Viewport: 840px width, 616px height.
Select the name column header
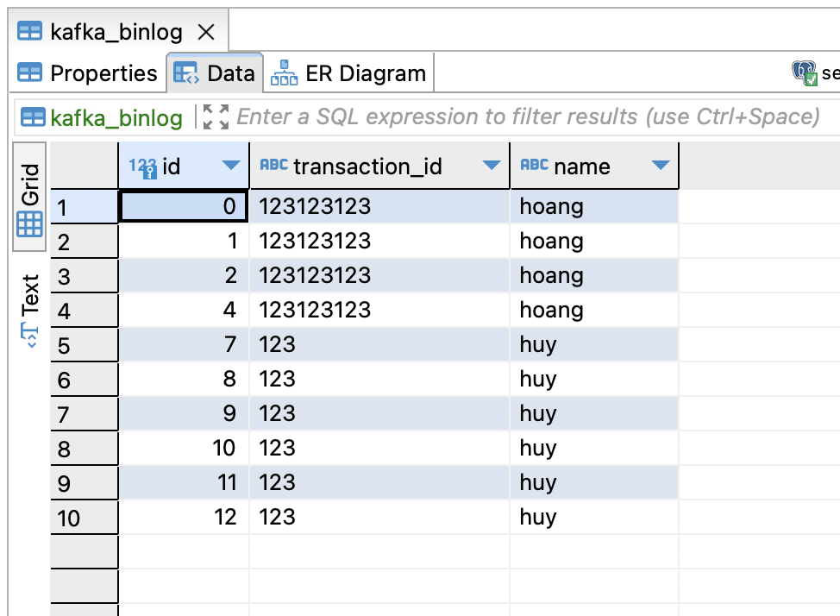point(595,167)
